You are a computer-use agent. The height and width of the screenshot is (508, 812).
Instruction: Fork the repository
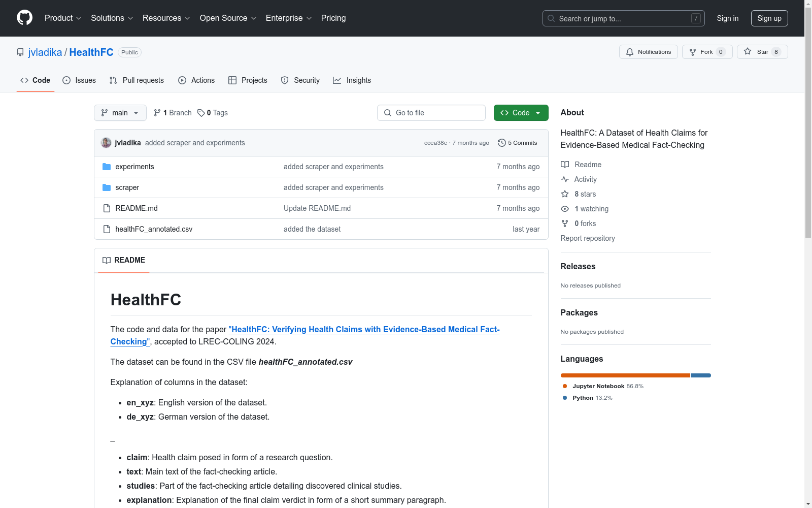click(x=707, y=52)
